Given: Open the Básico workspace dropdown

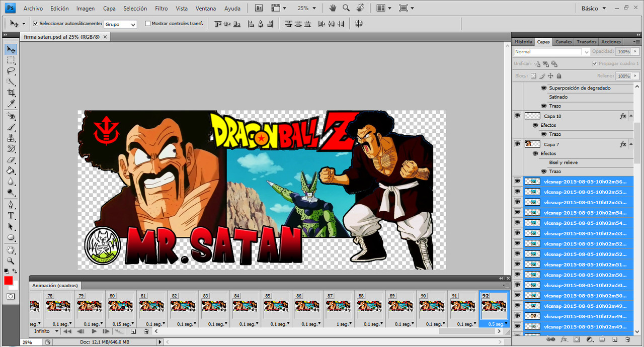Looking at the screenshot, I should [594, 8].
